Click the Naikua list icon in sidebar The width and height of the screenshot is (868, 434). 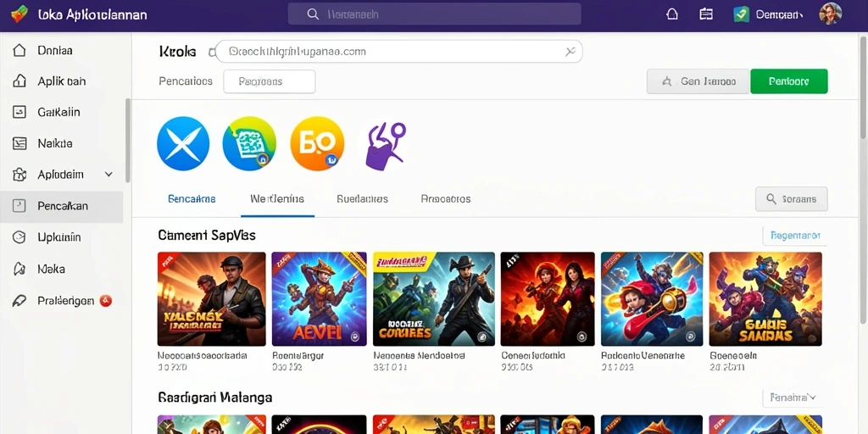click(19, 143)
